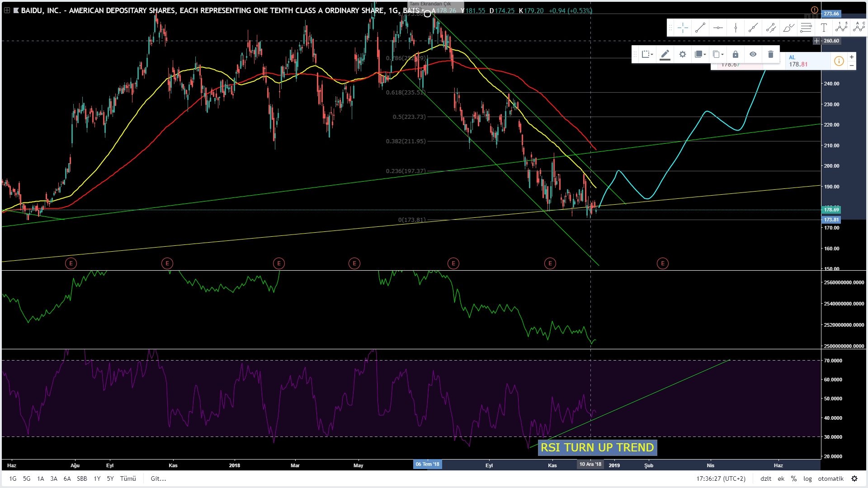Toggle lock on selected drawing
This screenshot has width=868, height=488.
(x=736, y=55)
